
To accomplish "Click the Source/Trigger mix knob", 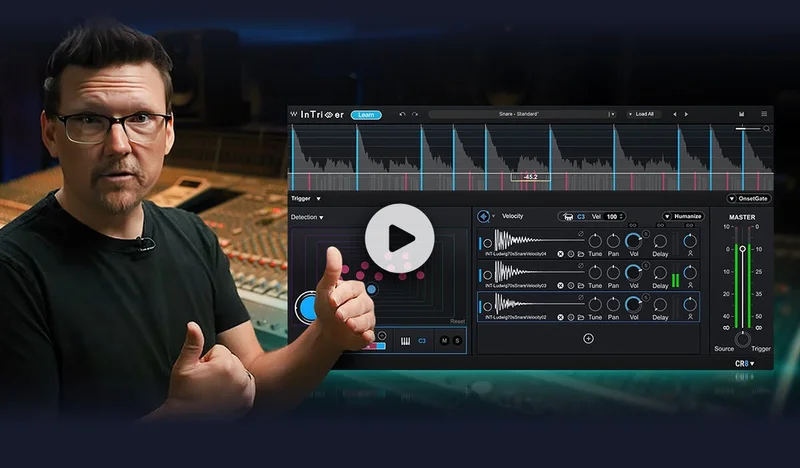I will [742, 339].
